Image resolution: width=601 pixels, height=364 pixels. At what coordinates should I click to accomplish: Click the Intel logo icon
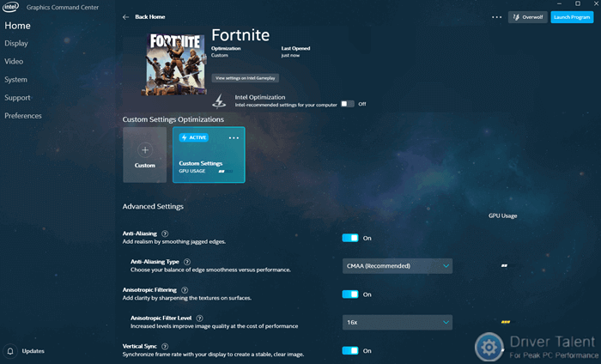point(10,7)
